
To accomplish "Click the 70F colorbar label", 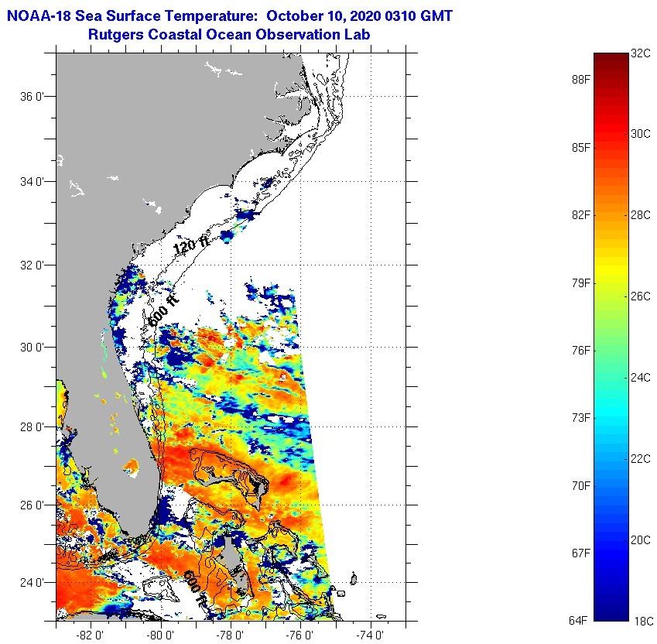I will 580,485.
